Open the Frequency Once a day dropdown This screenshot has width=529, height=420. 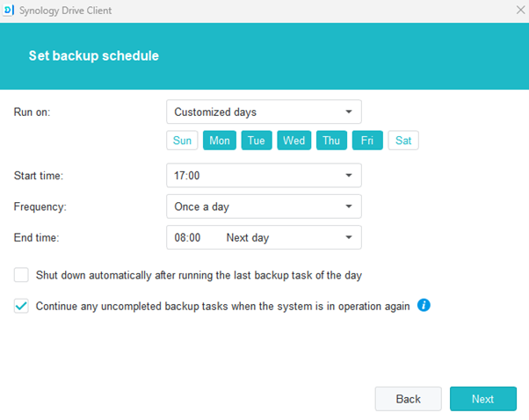point(264,206)
